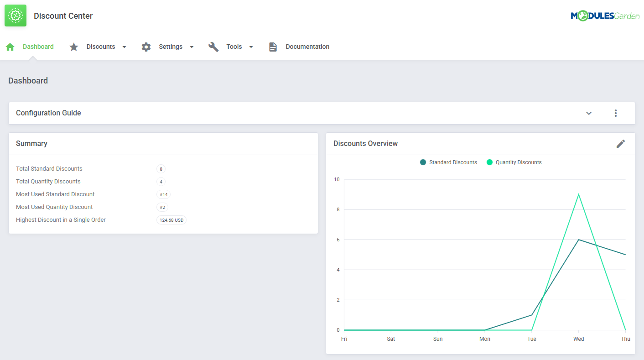The width and height of the screenshot is (644, 360).
Task: Toggle the Quantity Discounts legend label
Action: point(519,162)
